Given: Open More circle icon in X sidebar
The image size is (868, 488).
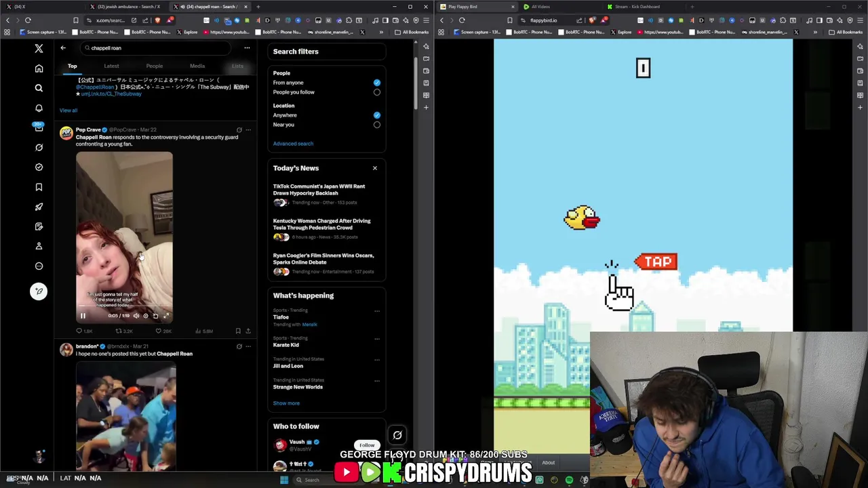Looking at the screenshot, I should 39,266.
